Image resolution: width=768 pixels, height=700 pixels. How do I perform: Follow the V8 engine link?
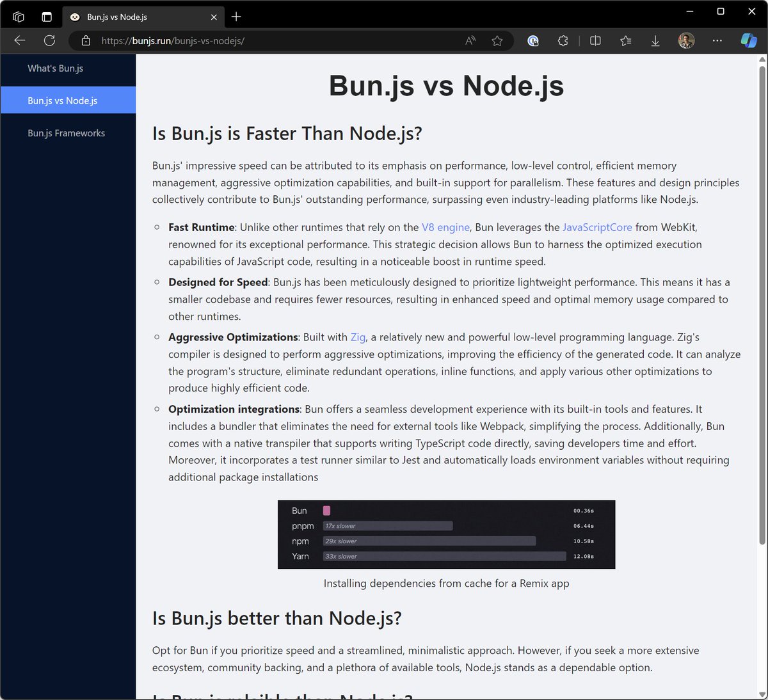445,227
